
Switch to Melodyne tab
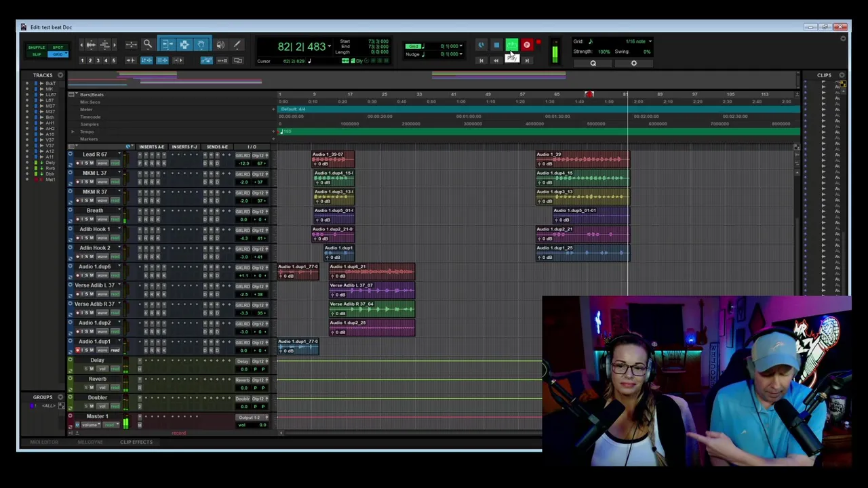click(90, 442)
